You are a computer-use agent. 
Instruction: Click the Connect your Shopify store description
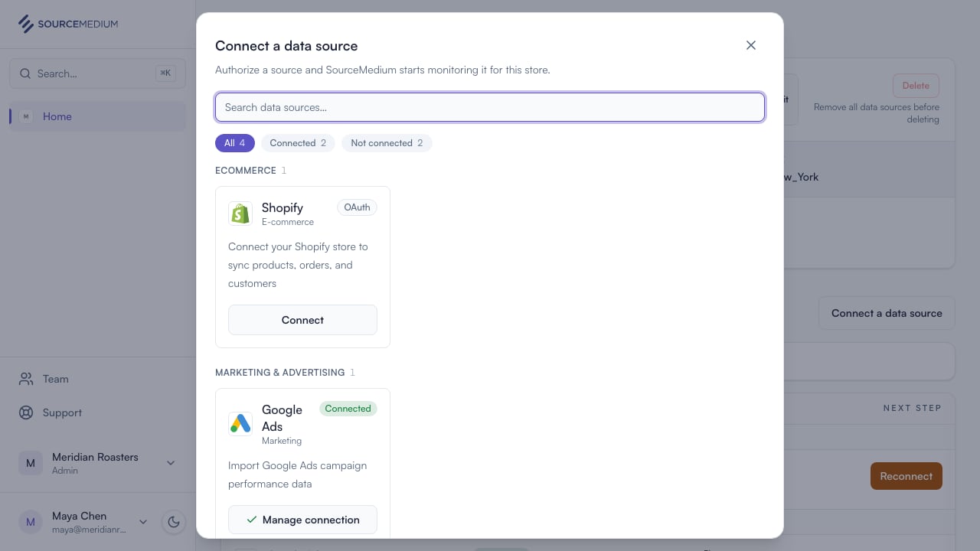coord(298,265)
